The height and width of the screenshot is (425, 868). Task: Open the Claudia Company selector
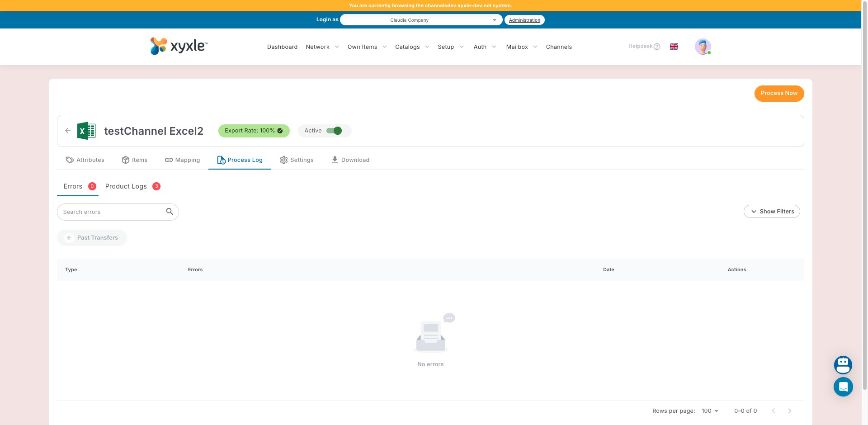tap(420, 19)
